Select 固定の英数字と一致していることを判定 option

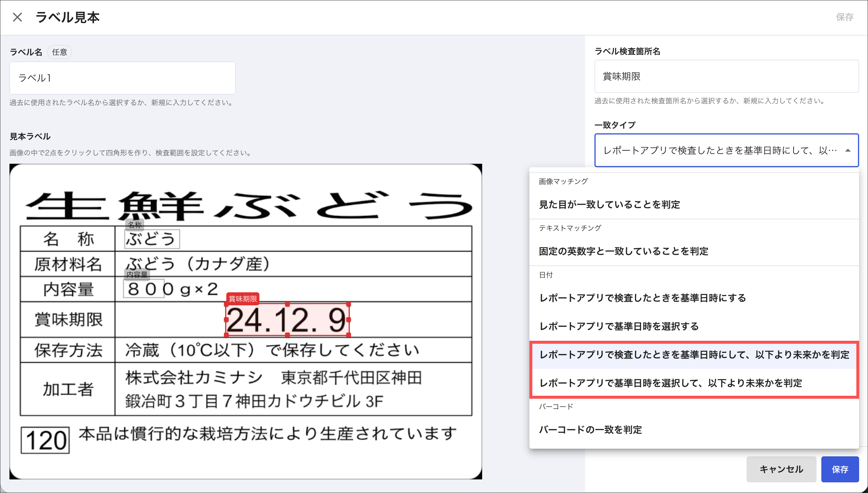623,251
